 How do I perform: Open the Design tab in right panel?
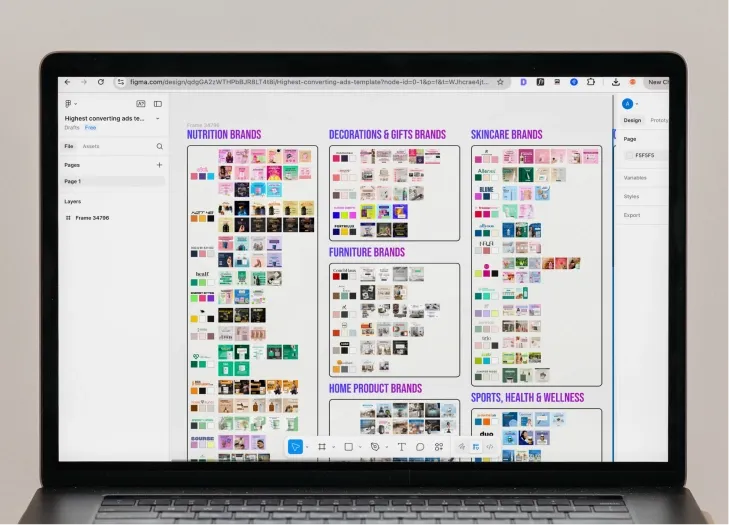click(632, 120)
